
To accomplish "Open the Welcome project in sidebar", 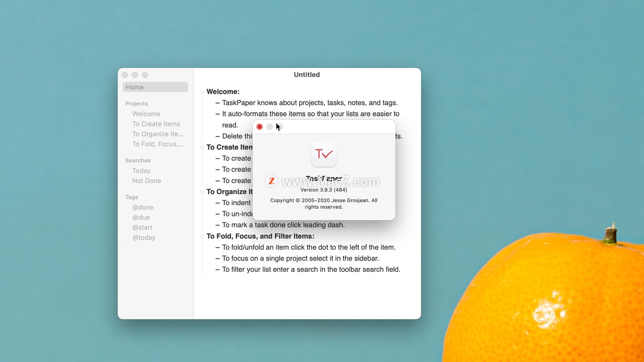I will pyautogui.click(x=146, y=114).
